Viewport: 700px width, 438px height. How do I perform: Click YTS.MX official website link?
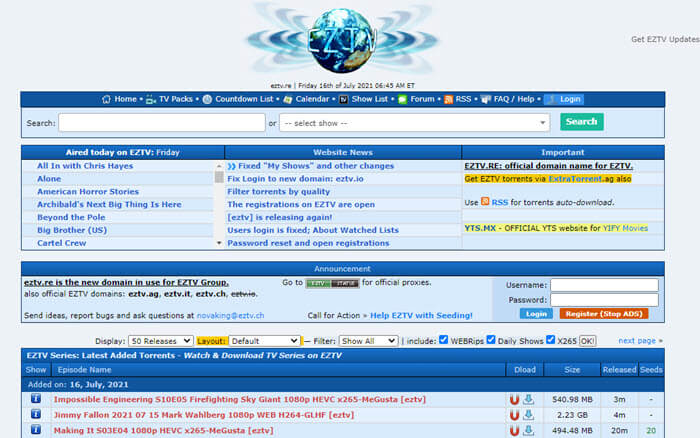tap(480, 228)
